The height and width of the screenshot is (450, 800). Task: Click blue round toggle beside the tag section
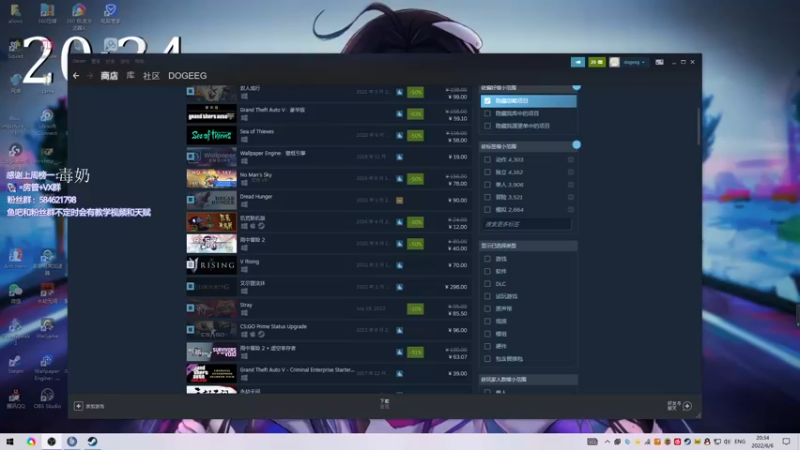[x=577, y=145]
